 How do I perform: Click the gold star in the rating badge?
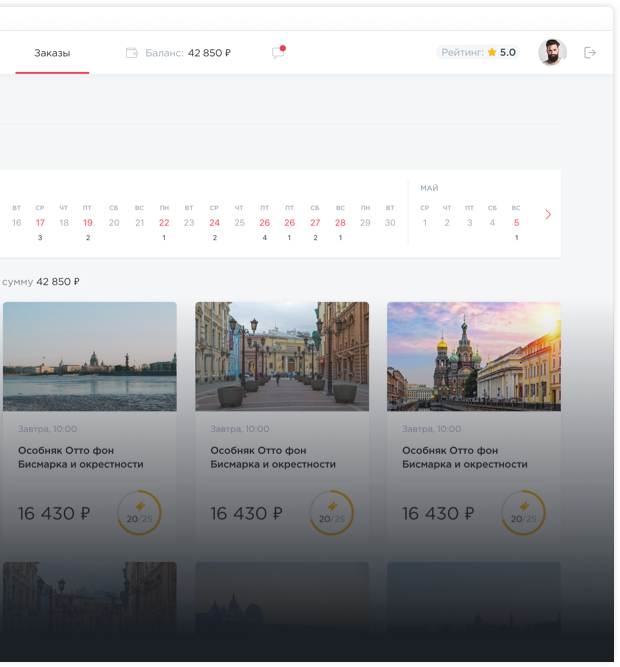[x=492, y=53]
